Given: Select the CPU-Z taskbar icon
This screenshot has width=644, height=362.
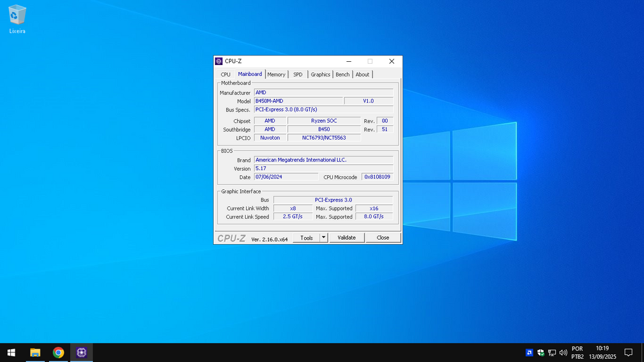Looking at the screenshot, I should (x=81, y=352).
